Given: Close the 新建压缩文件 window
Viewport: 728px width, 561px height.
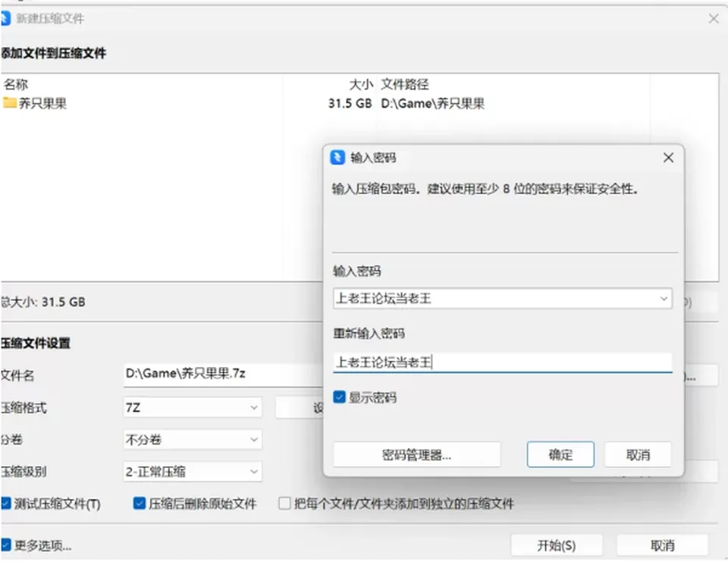Looking at the screenshot, I should click(x=714, y=18).
